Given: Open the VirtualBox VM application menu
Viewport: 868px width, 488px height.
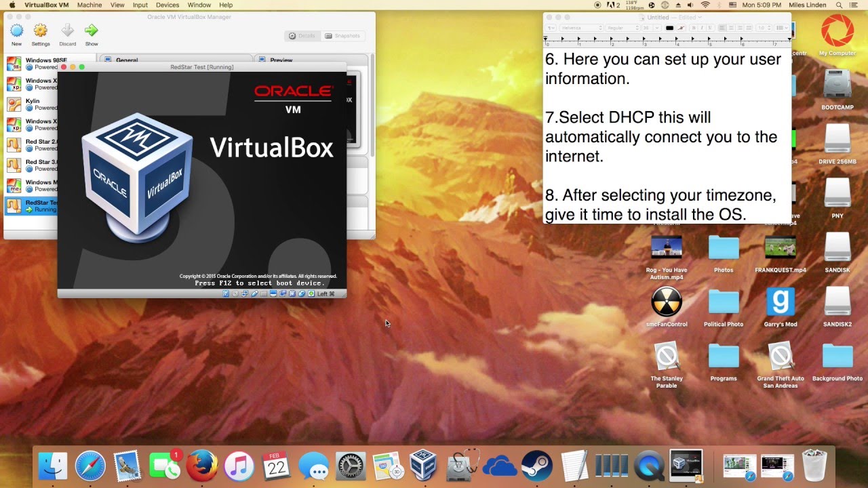Looking at the screenshot, I should [x=47, y=5].
